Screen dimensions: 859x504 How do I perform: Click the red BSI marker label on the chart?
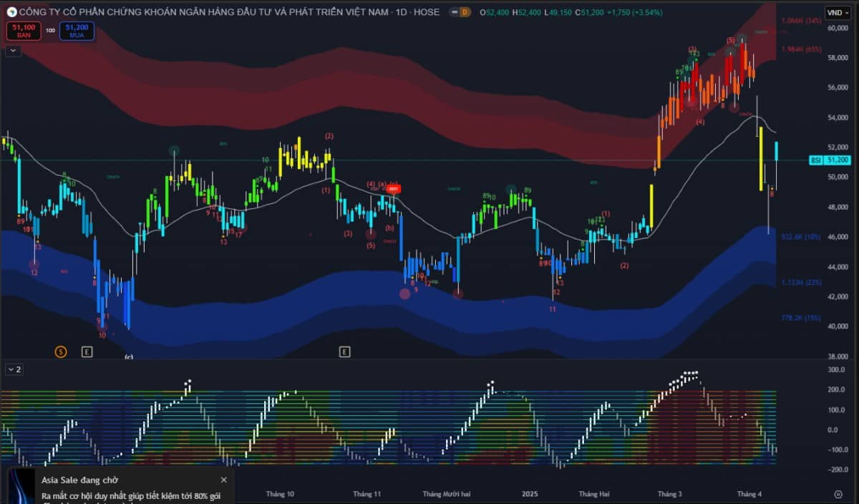click(394, 189)
